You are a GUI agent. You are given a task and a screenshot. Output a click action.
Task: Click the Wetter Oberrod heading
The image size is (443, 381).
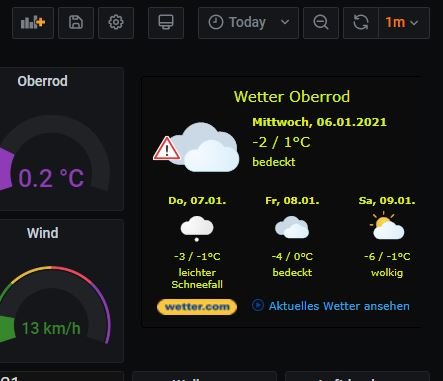click(x=292, y=97)
